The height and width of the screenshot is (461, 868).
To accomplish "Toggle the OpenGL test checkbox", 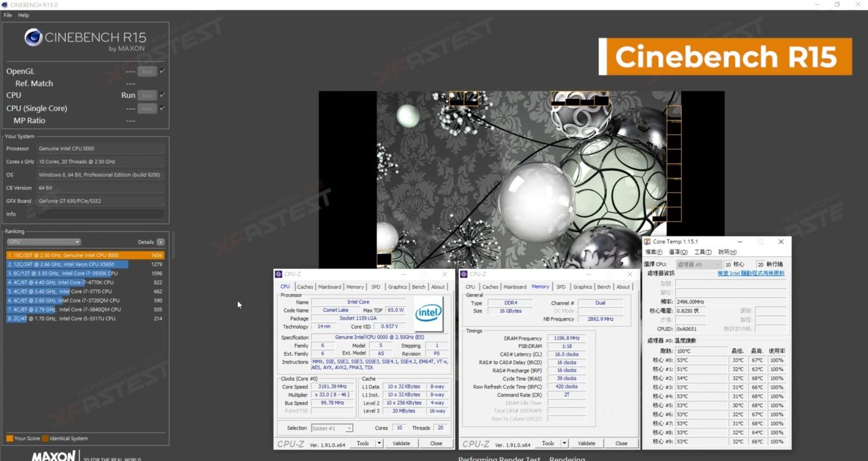I will 162,71.
